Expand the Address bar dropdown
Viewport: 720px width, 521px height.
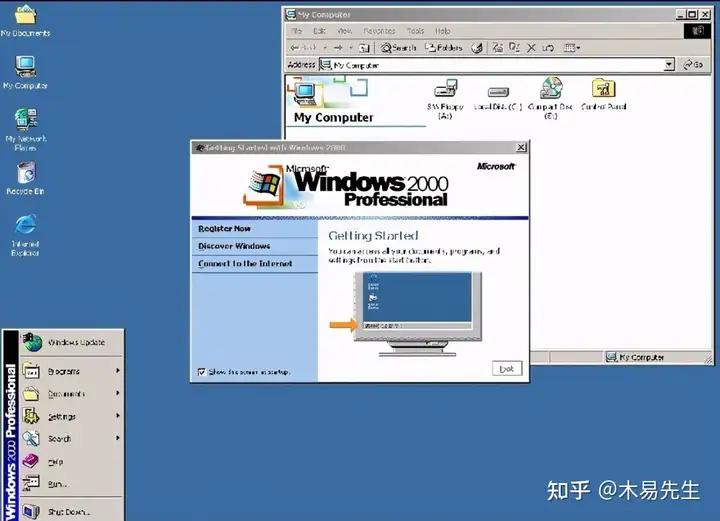669,65
